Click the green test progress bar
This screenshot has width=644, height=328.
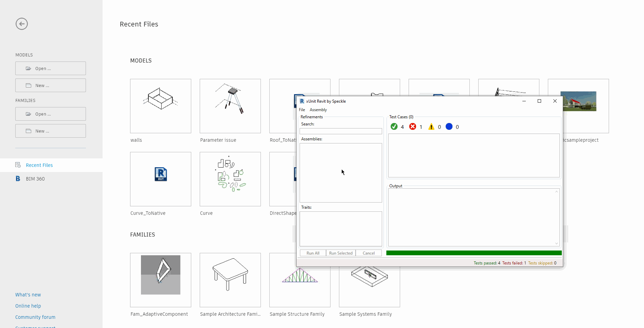click(x=474, y=253)
